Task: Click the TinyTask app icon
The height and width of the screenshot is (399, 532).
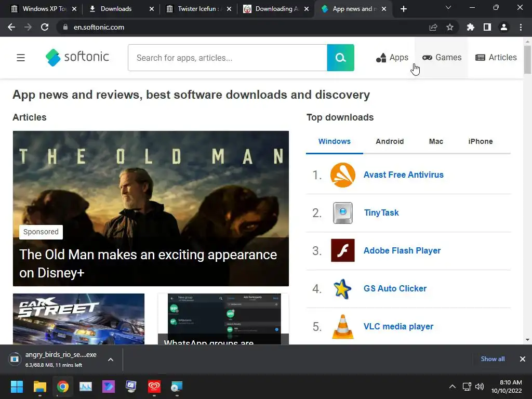Action: (343, 213)
